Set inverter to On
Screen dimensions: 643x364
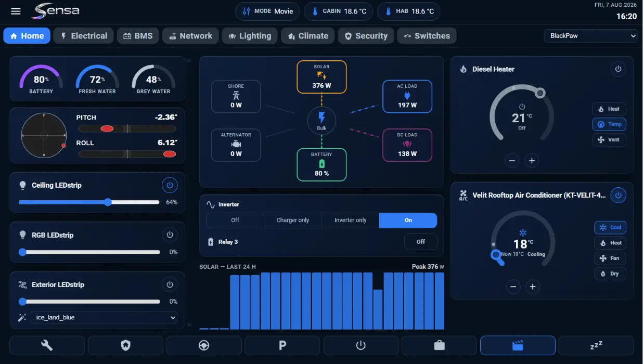click(408, 220)
